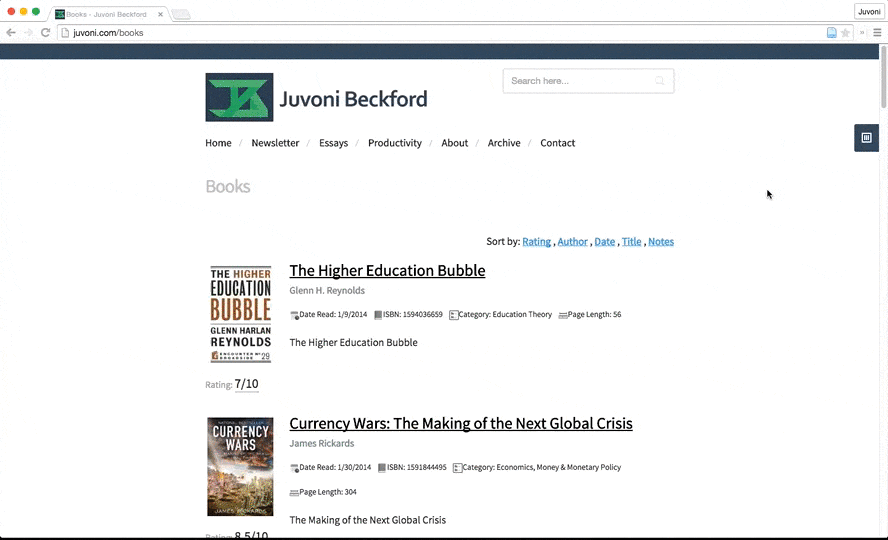The width and height of the screenshot is (888, 540).
Task: Open Currency Wars title link
Action: [x=461, y=423]
